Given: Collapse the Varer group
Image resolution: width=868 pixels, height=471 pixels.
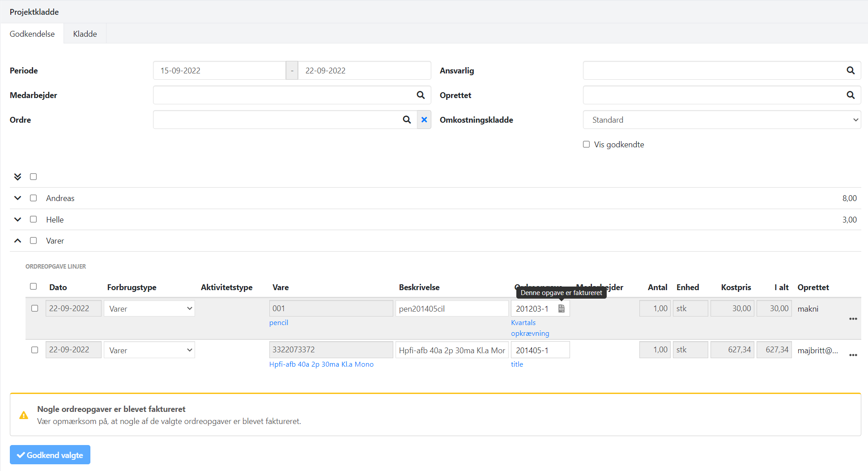Looking at the screenshot, I should (17, 240).
